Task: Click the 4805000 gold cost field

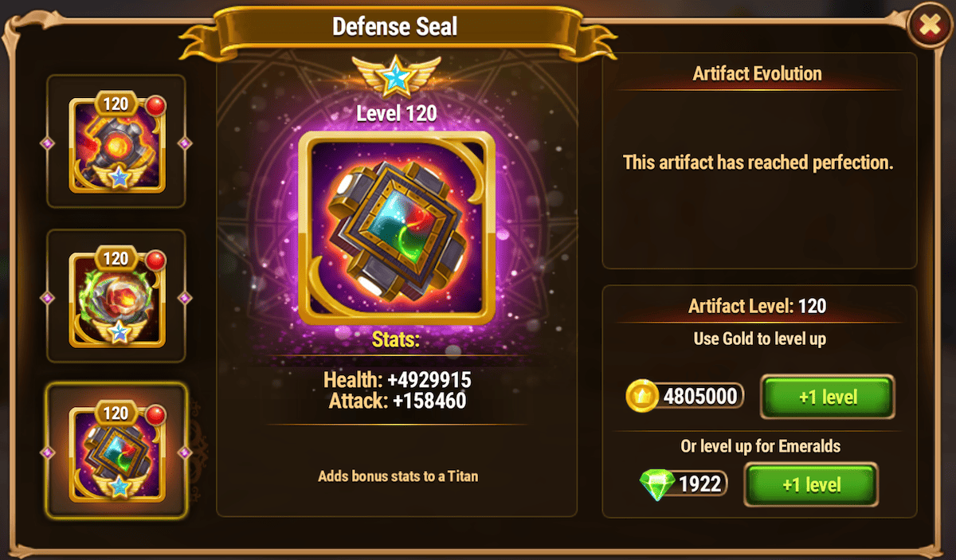Action: pos(685,396)
